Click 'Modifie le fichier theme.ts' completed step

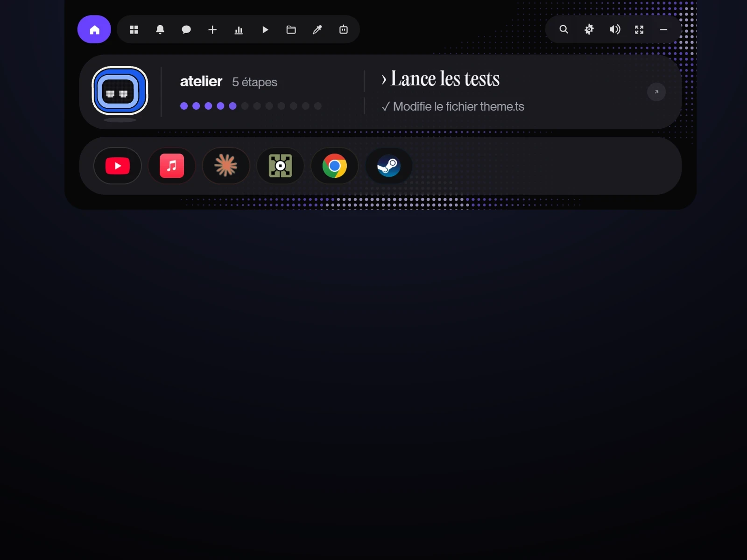coord(453,106)
